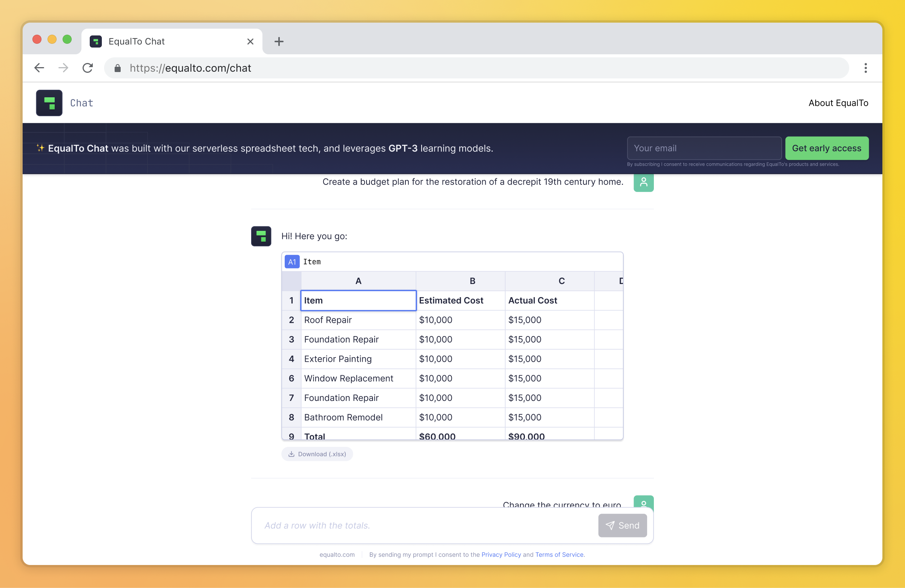
Task: Click the user avatar next to the budget prompt
Action: (x=643, y=183)
